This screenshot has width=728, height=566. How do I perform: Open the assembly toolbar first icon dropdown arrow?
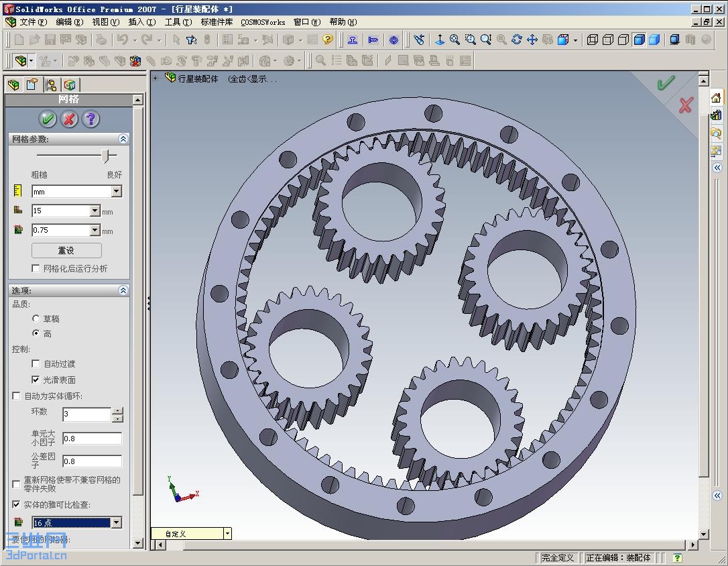click(x=32, y=61)
